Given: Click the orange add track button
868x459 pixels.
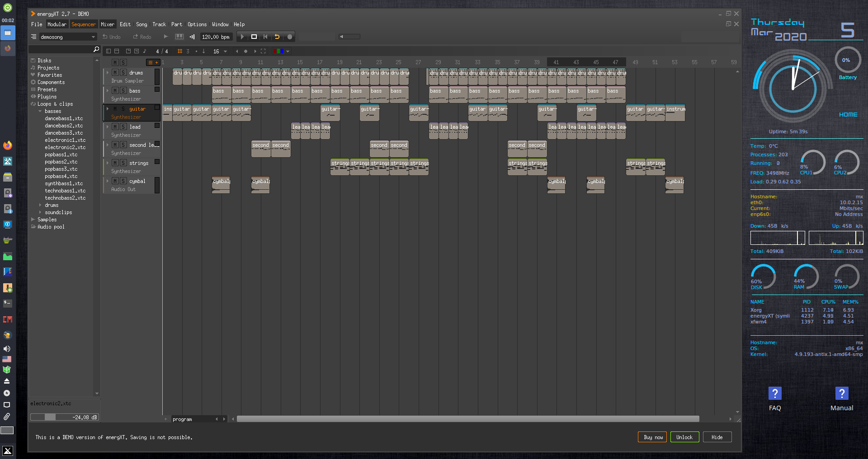Looking at the screenshot, I should click(x=153, y=62).
